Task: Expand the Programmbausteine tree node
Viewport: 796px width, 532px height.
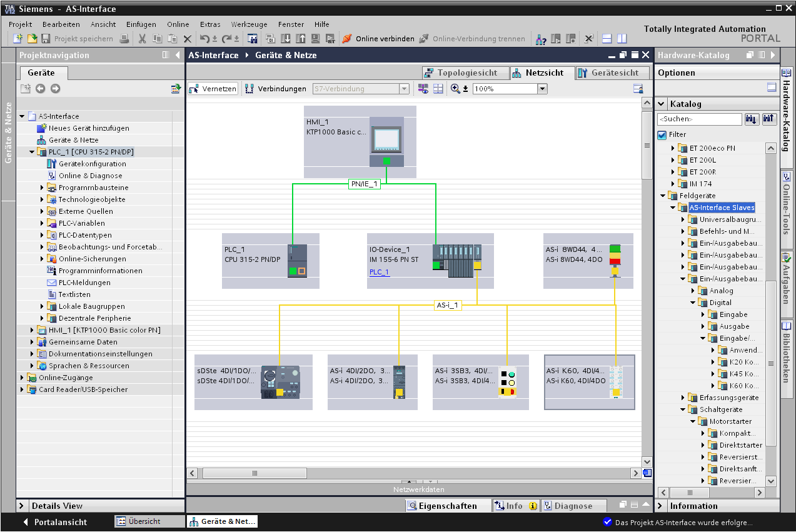Action: click(43, 188)
